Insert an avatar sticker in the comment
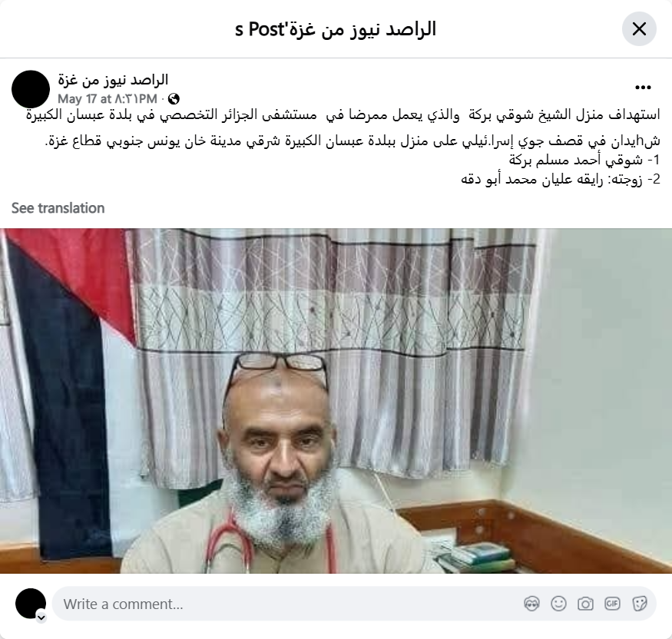This screenshot has width=672, height=639. [x=531, y=604]
